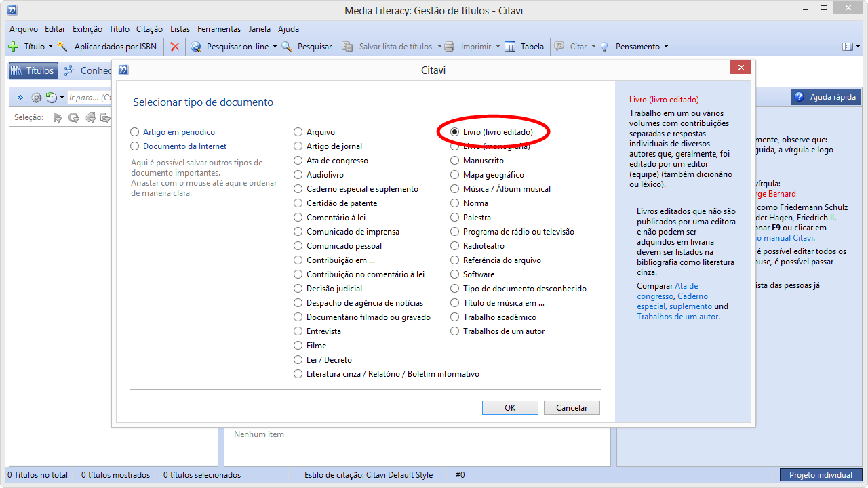
Task: Open the Título button dropdown arrow
Action: (x=50, y=47)
